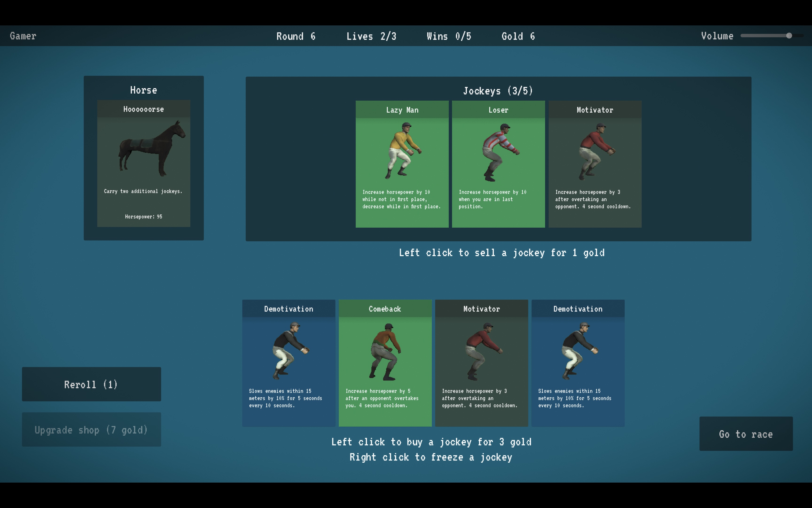Click 'Left click to buy a jockey' hint
Viewport: 812px width, 508px height.
431,442
